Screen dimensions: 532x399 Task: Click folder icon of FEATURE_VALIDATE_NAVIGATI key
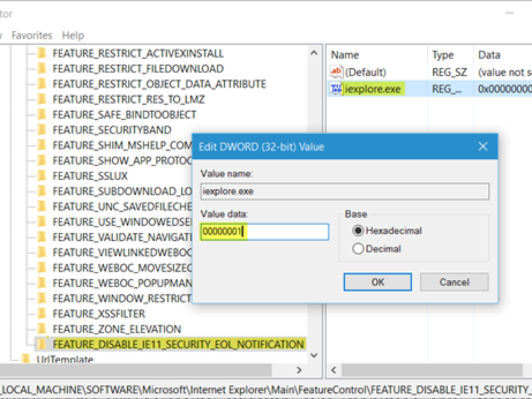coord(42,237)
